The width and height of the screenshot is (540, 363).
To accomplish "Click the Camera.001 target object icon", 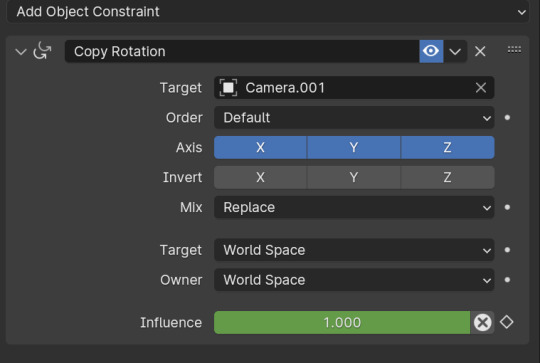I will click(228, 88).
